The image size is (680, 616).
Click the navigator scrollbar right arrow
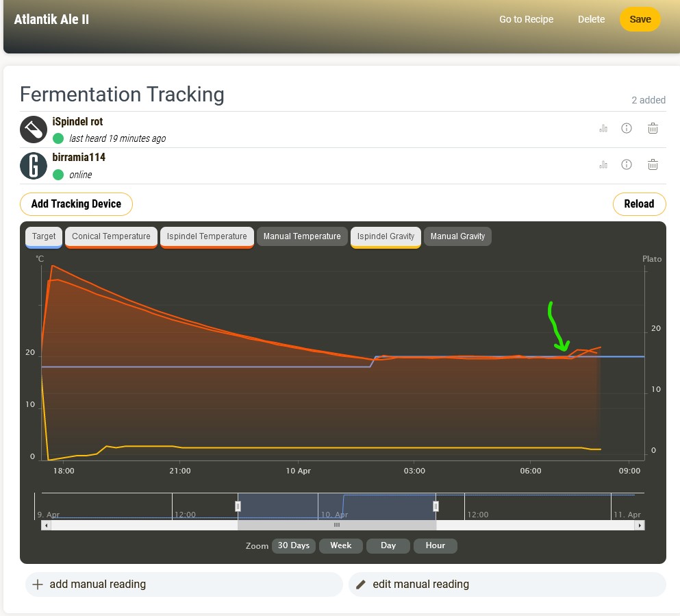(x=640, y=526)
